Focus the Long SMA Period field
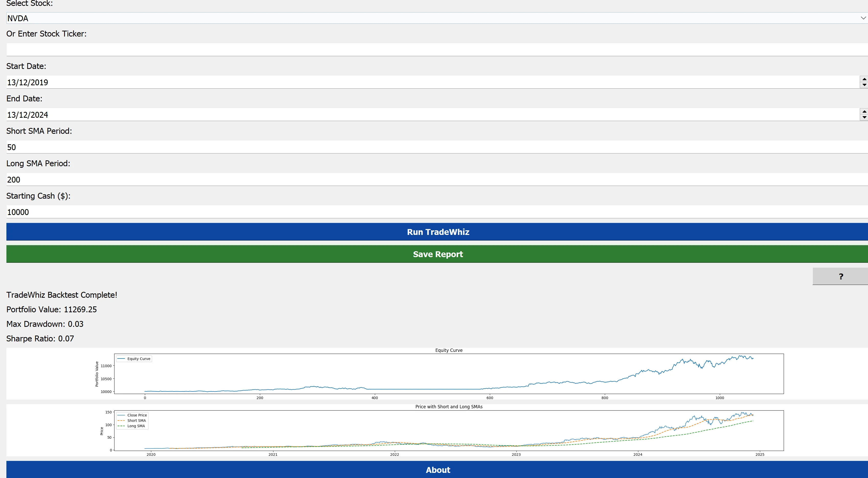 [x=435, y=180]
